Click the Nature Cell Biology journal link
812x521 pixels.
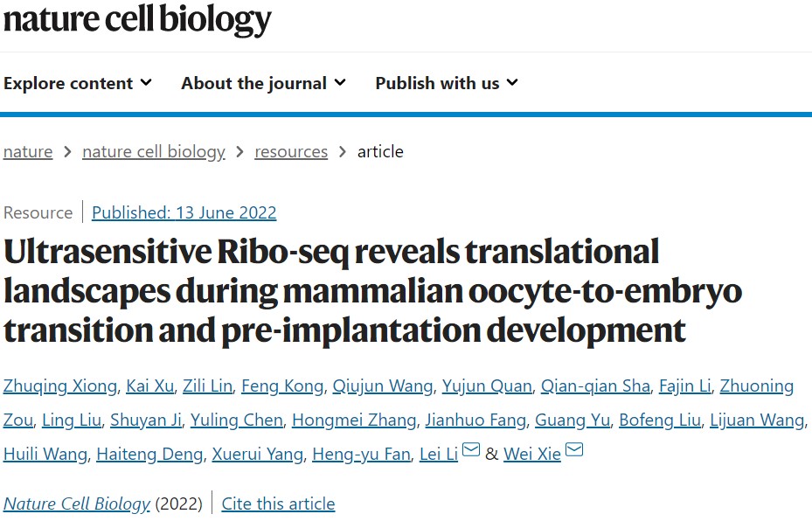[x=78, y=504]
